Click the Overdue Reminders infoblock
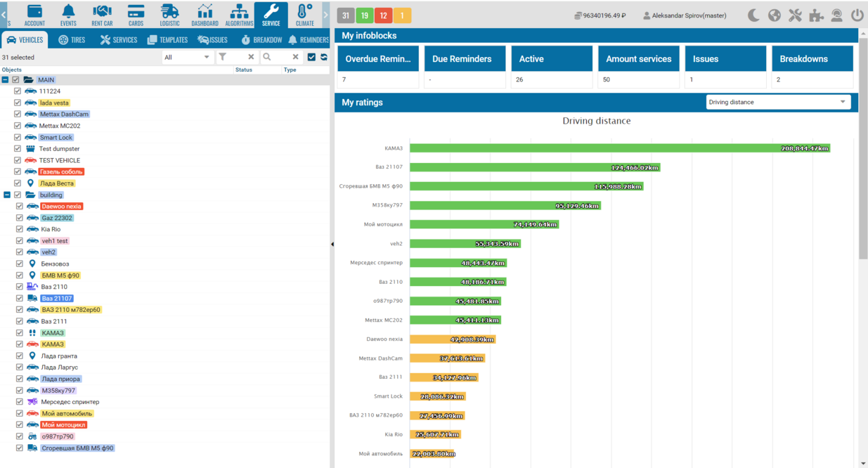 tap(378, 59)
